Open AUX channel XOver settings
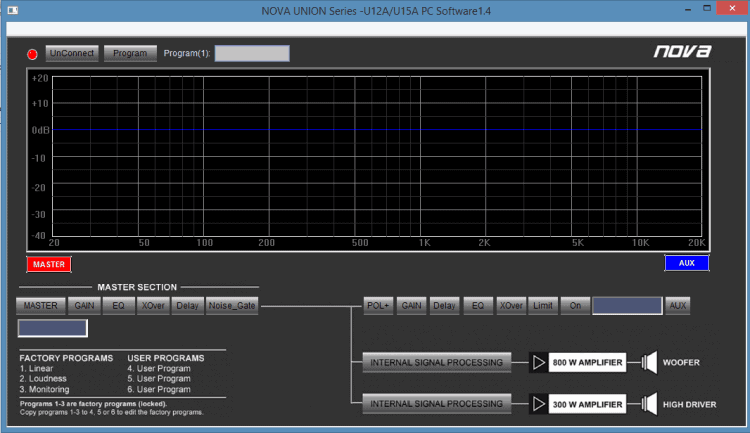The width and height of the screenshot is (750, 433). (511, 305)
